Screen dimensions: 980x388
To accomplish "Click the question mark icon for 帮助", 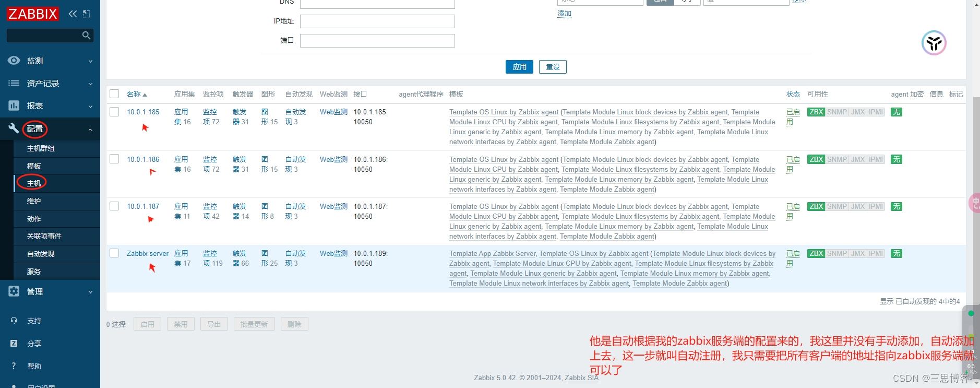I will pos(14,366).
